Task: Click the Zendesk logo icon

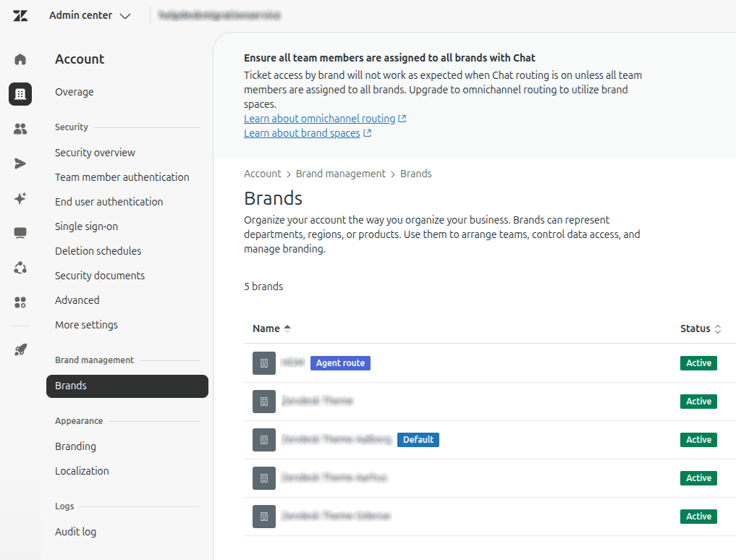Action: pos(20,15)
